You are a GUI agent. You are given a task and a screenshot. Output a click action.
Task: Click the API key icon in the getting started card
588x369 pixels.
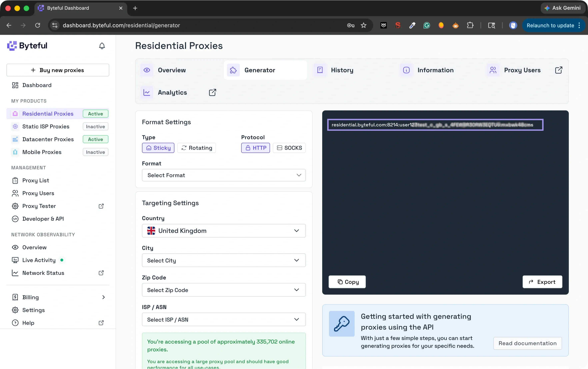(342, 324)
